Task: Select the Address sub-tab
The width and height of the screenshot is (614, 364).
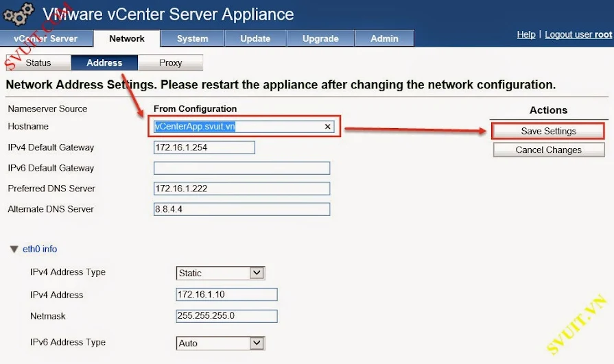Action: coord(104,62)
